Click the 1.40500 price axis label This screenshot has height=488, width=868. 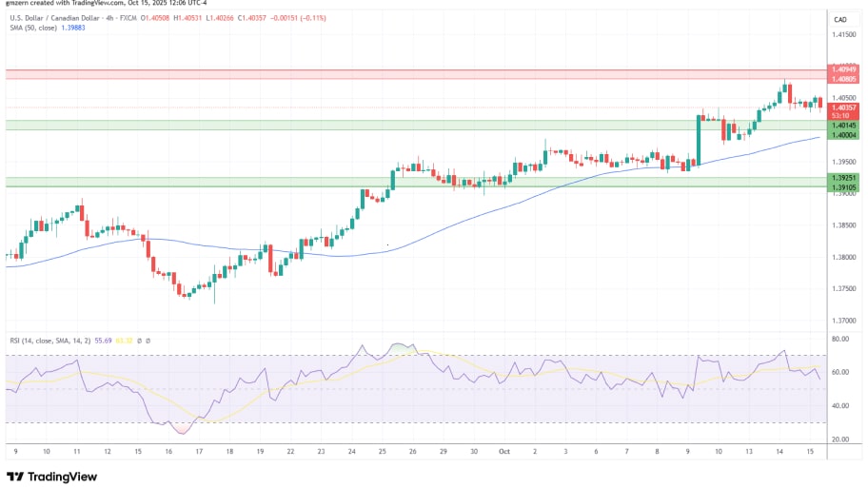click(844, 98)
